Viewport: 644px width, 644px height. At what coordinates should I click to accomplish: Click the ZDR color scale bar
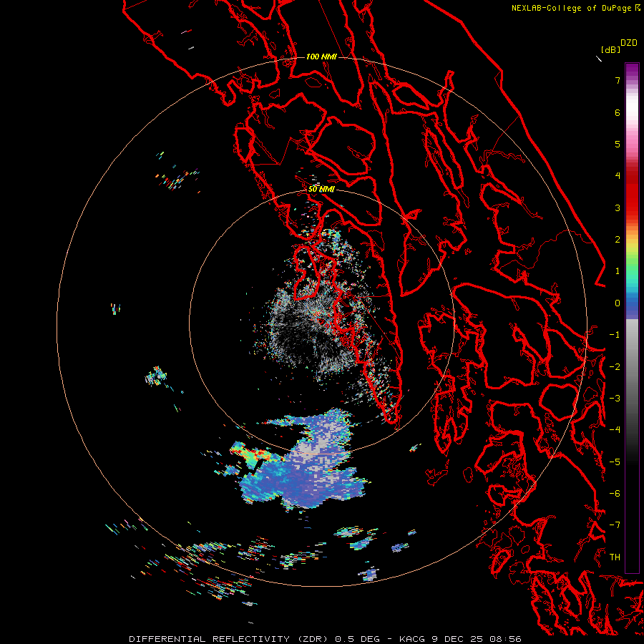point(632,318)
